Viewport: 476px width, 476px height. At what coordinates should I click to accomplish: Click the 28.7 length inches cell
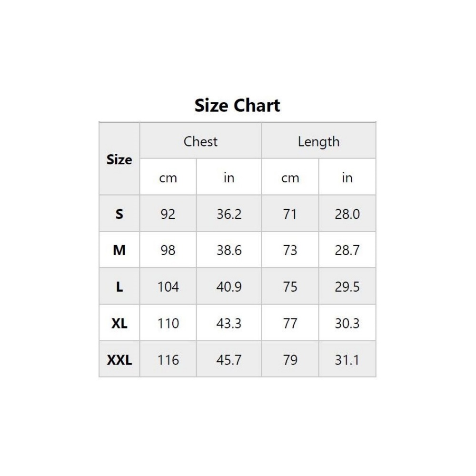(x=347, y=250)
